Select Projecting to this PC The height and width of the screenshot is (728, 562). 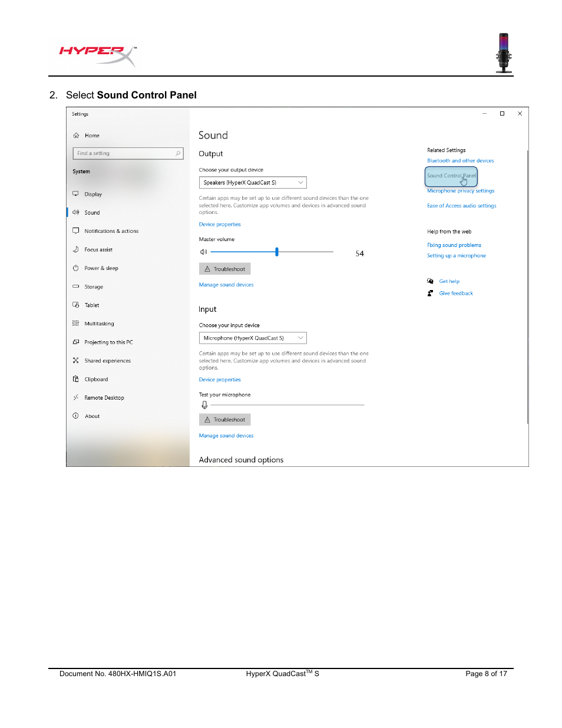(x=108, y=342)
